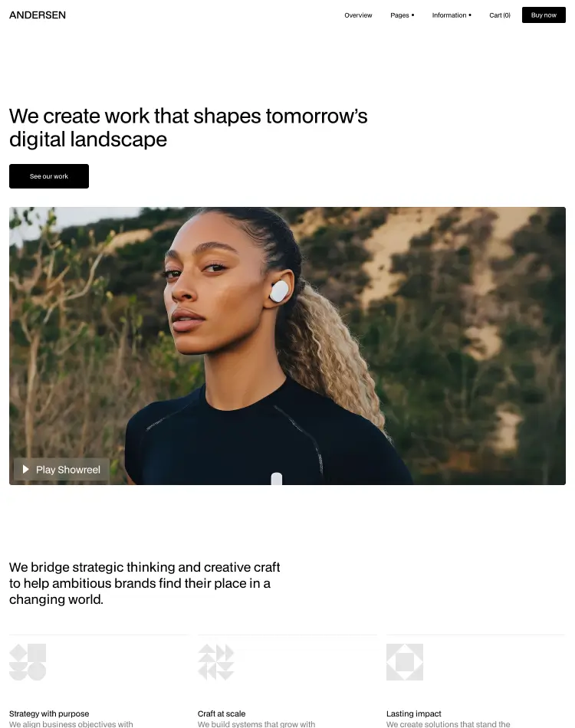Expand the Pages dropdown menu
Viewport: 575px width, 728px height.
[402, 15]
